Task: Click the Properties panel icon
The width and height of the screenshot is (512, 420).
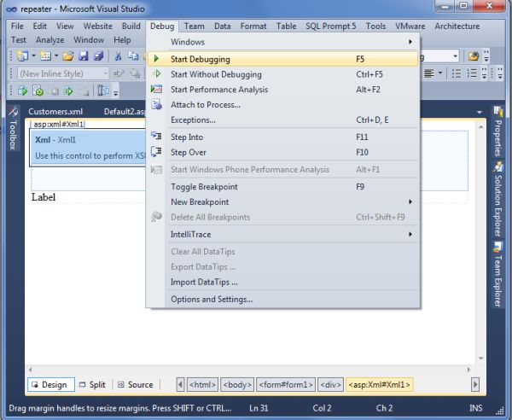Action: click(x=498, y=111)
